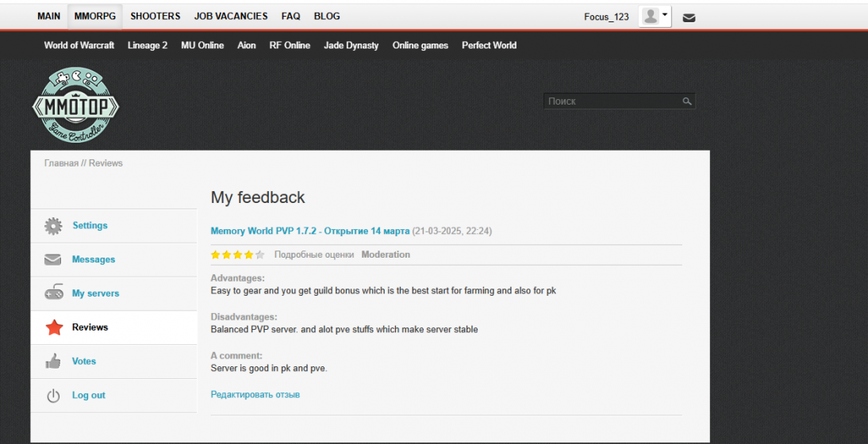This screenshot has height=444, width=868.
Task: Click the red Reviews star icon
Action: tap(54, 327)
